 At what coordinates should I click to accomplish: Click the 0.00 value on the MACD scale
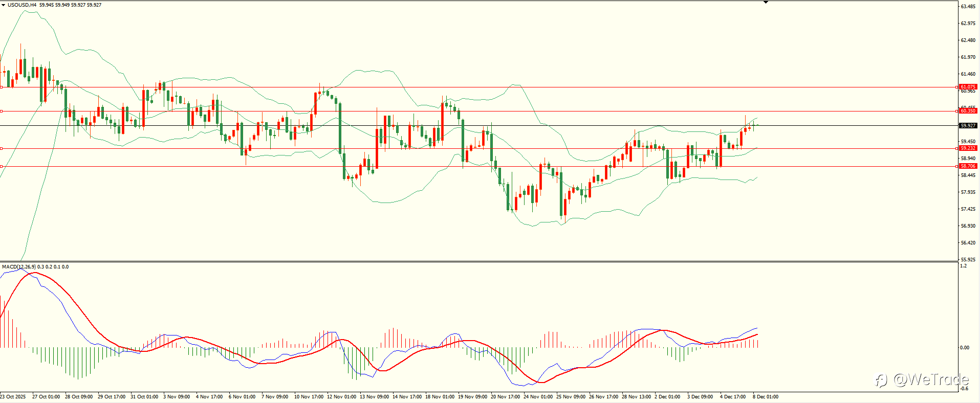[965, 348]
